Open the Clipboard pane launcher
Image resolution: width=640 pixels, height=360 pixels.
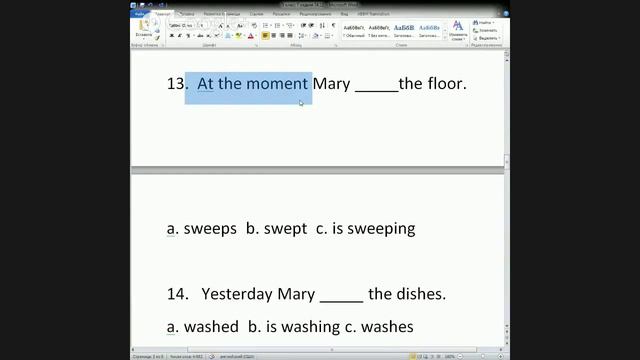162,45
